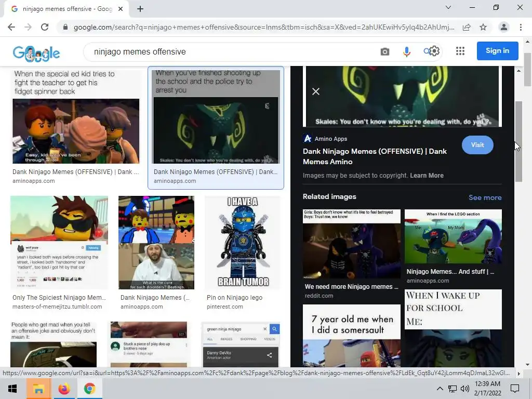The width and height of the screenshot is (532, 399).
Task: Click the share page icon in the address bar
Action: 467,27
